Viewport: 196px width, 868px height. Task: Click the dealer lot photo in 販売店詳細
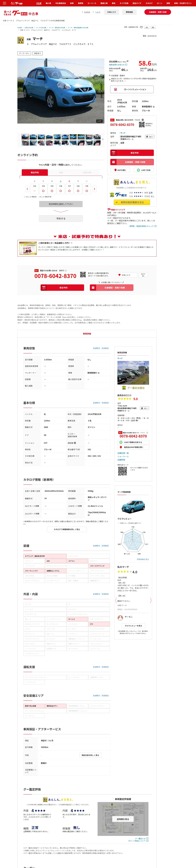(x=133, y=373)
